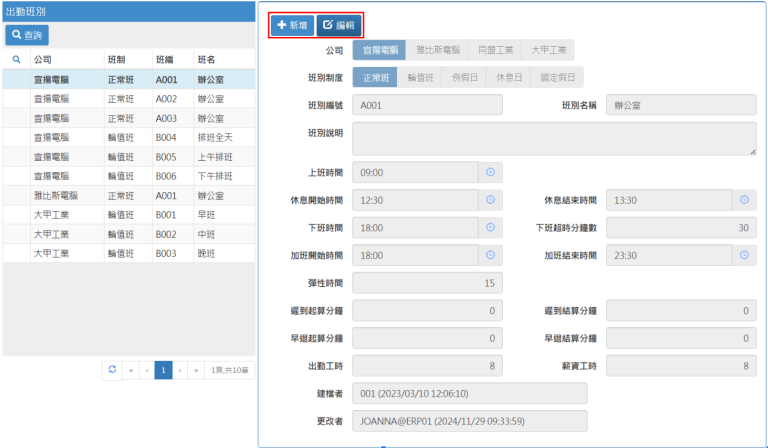The image size is (768, 448).
Task: Go to previous page with ‹ button
Action: point(147,371)
